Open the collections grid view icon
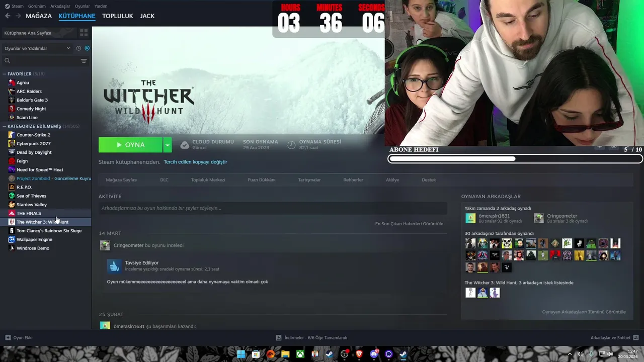 84,33
